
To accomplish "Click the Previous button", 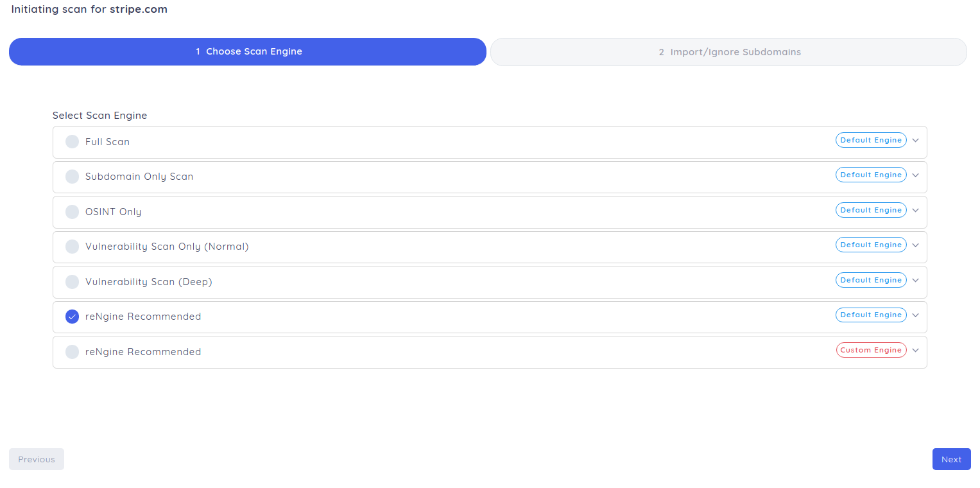I will 37,459.
